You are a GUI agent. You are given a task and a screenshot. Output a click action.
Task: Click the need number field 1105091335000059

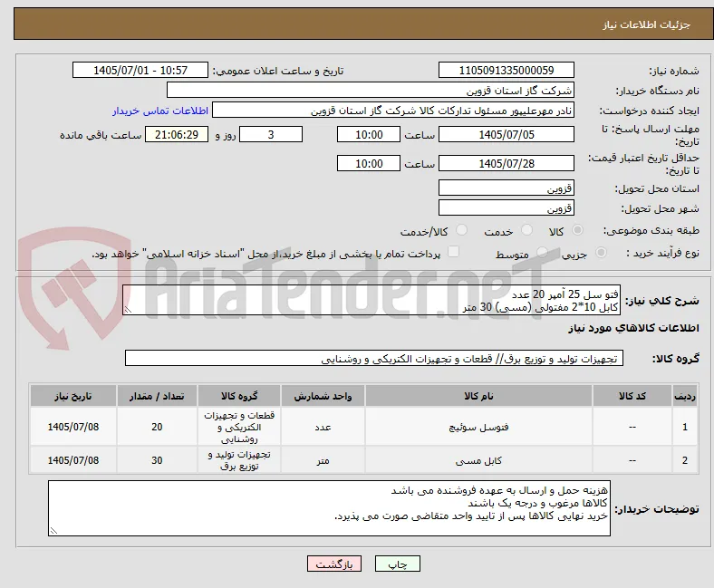(x=507, y=70)
